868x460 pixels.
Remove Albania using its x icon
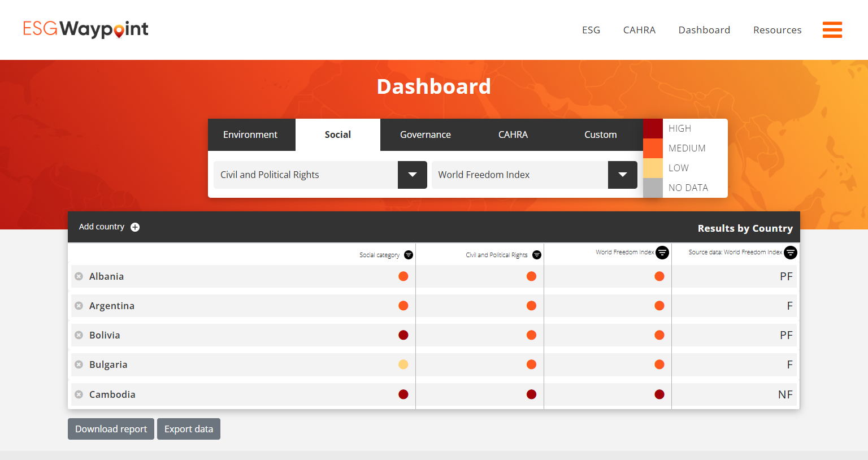point(79,276)
